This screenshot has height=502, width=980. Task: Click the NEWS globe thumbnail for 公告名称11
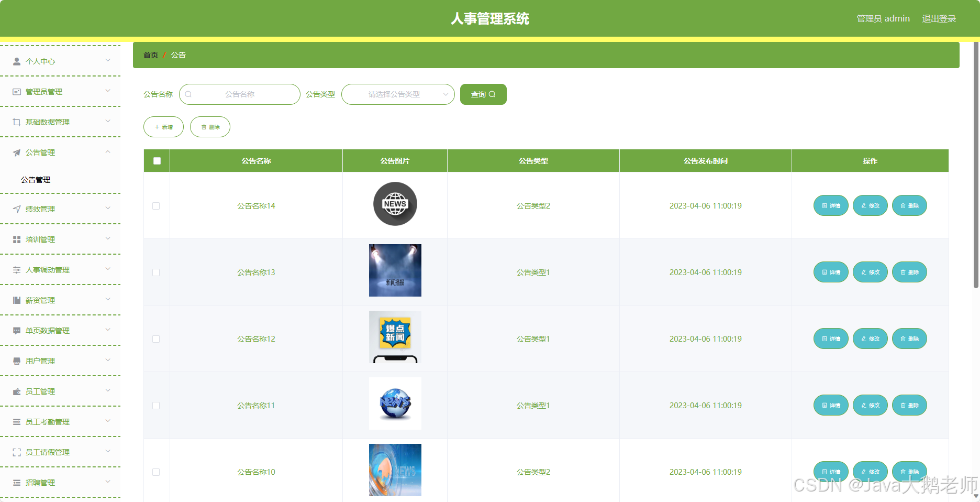[395, 403]
